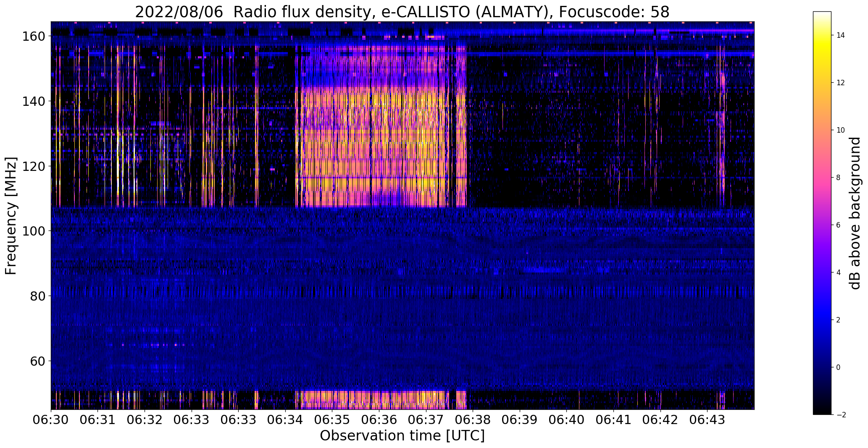Pick the colorbar tick value 10

(x=841, y=130)
